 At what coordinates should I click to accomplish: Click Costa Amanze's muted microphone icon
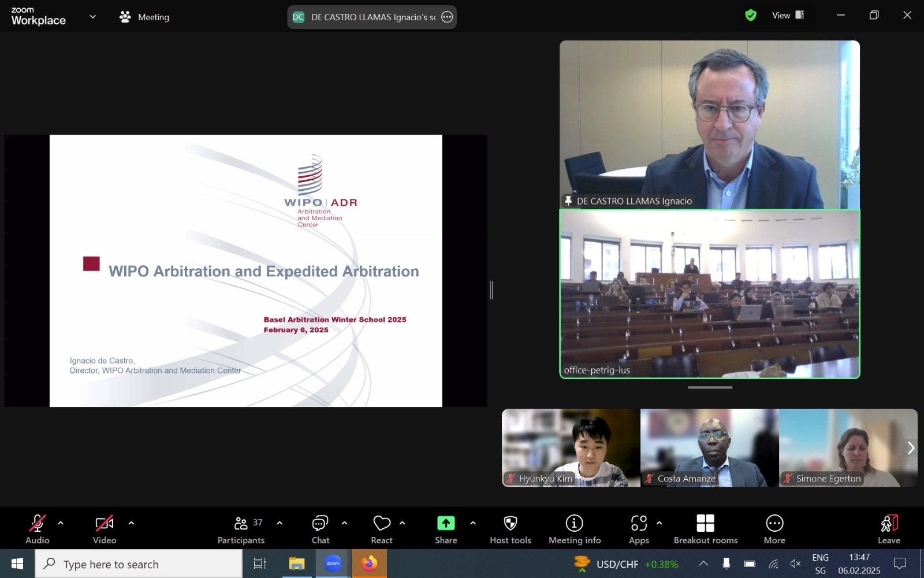(x=650, y=479)
